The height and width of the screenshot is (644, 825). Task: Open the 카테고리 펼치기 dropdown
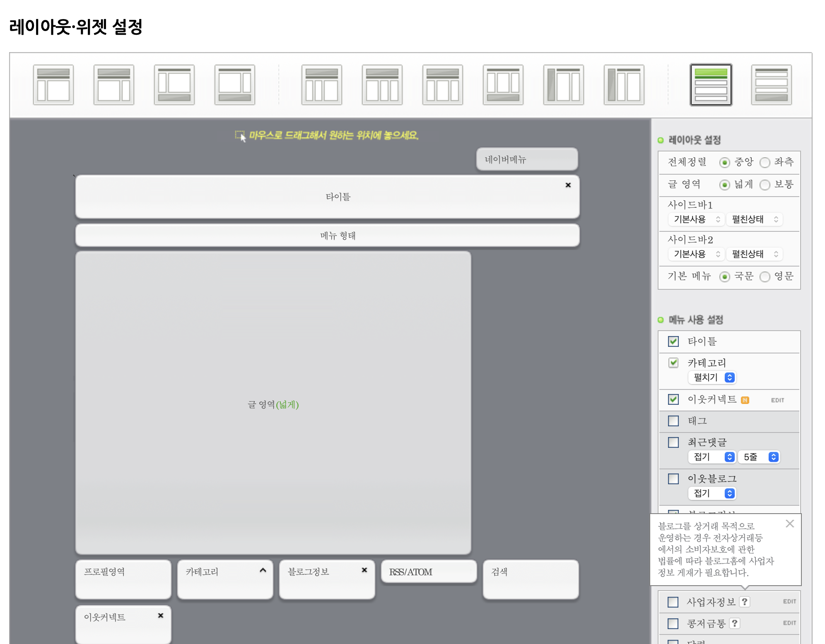pyautogui.click(x=712, y=377)
